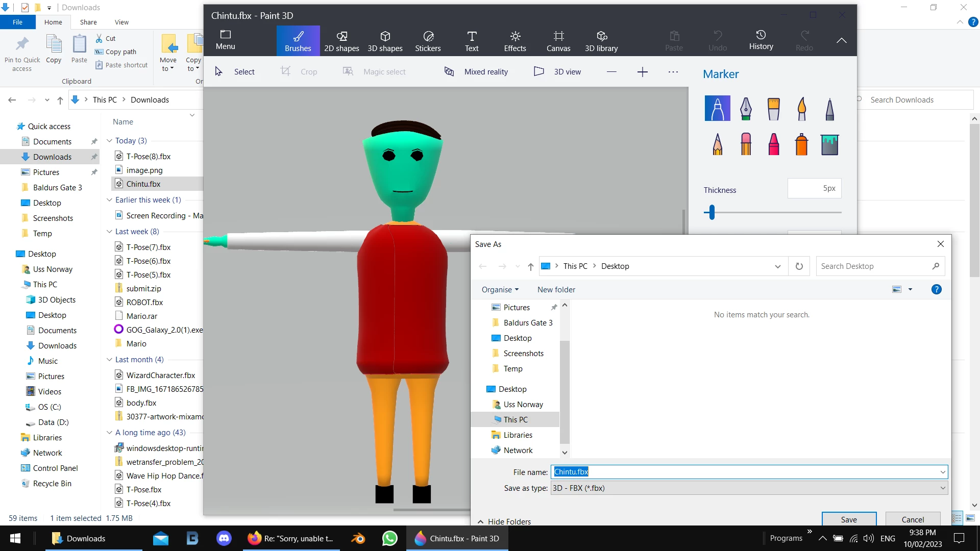Expand the Organise dropdown menu
Image resolution: width=980 pixels, height=551 pixels.
click(500, 290)
